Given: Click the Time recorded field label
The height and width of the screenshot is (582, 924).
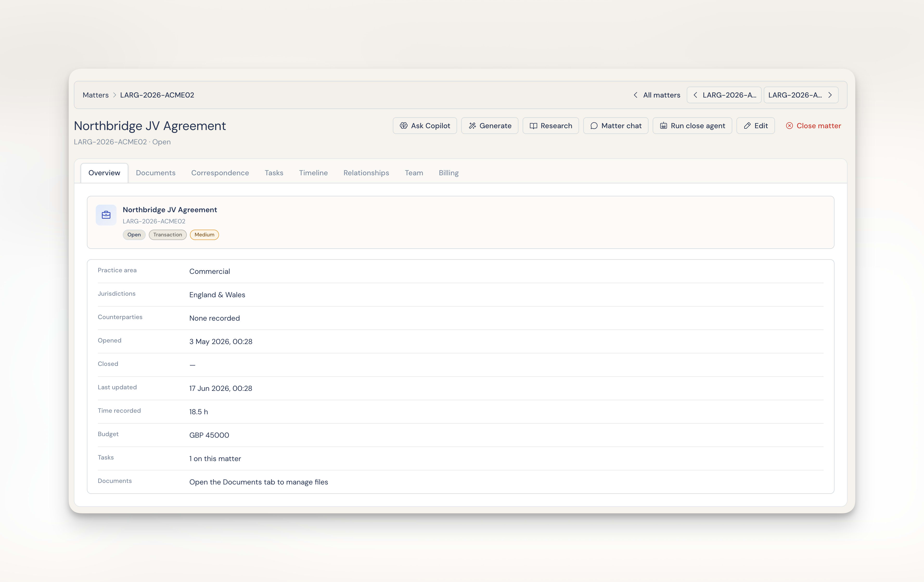Looking at the screenshot, I should point(119,411).
